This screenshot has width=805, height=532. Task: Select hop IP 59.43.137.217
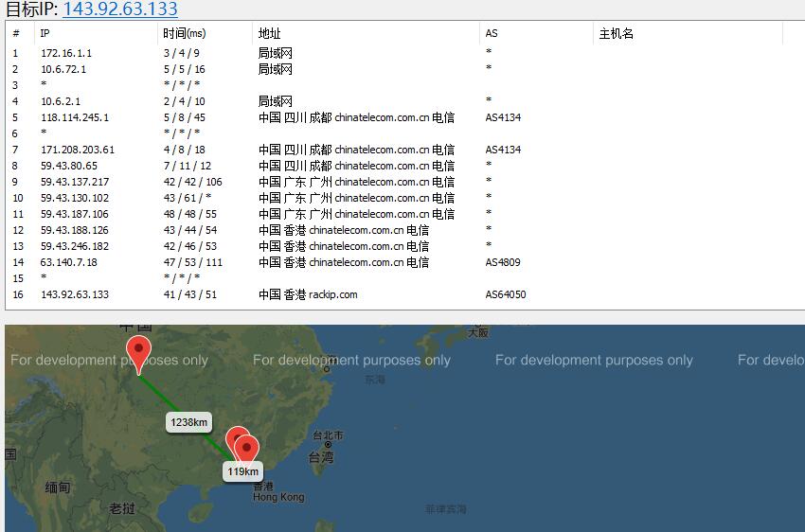coord(75,182)
